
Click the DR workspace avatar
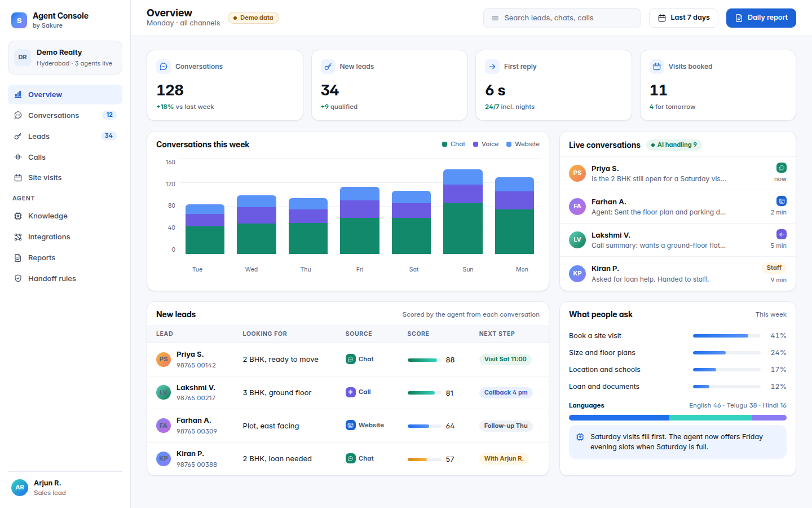click(x=23, y=58)
